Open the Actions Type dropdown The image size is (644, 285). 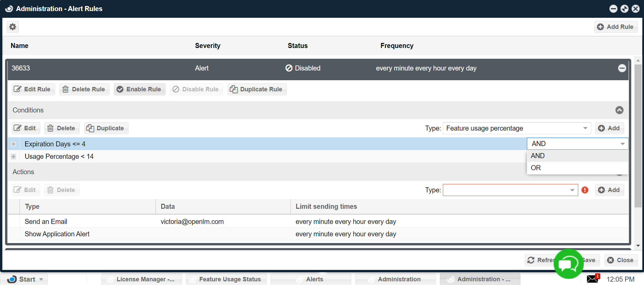point(510,190)
